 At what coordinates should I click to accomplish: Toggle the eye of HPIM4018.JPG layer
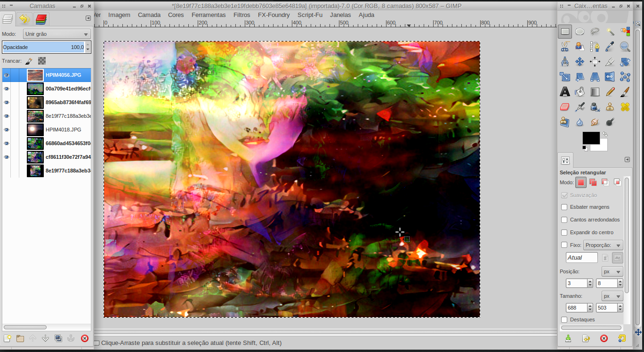tap(7, 130)
